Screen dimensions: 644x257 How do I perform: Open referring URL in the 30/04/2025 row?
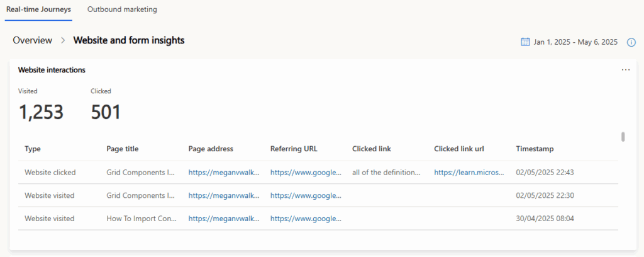point(306,219)
